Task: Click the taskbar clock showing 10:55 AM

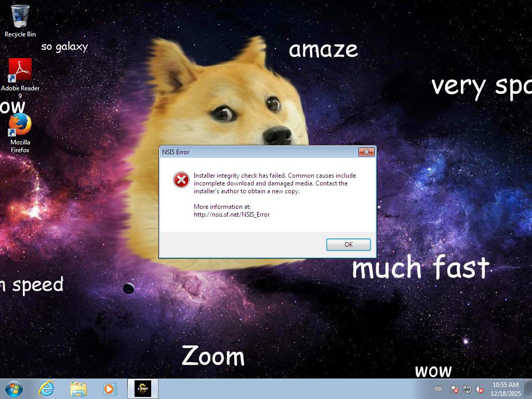Action: coord(506,389)
